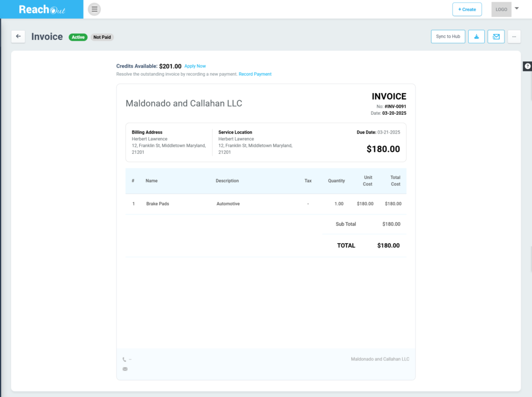Open help via the question mark icon
Viewport: 532px width, 397px height.
pos(527,66)
